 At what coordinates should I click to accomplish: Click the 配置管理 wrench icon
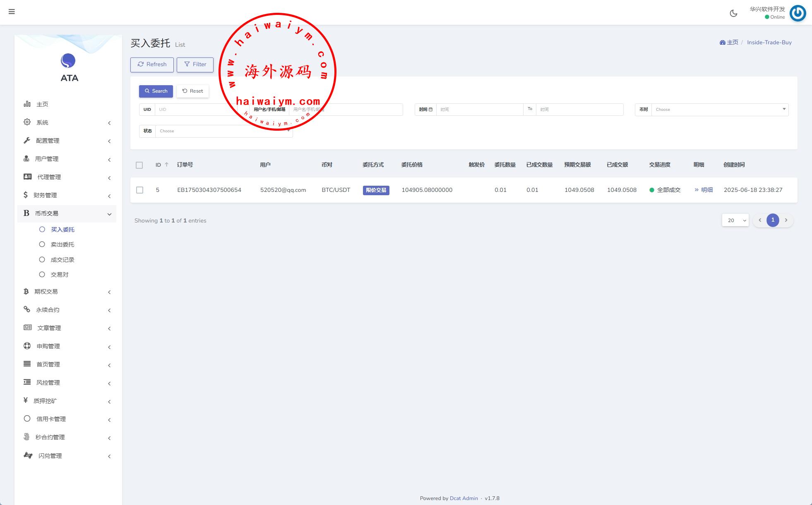pyautogui.click(x=27, y=140)
